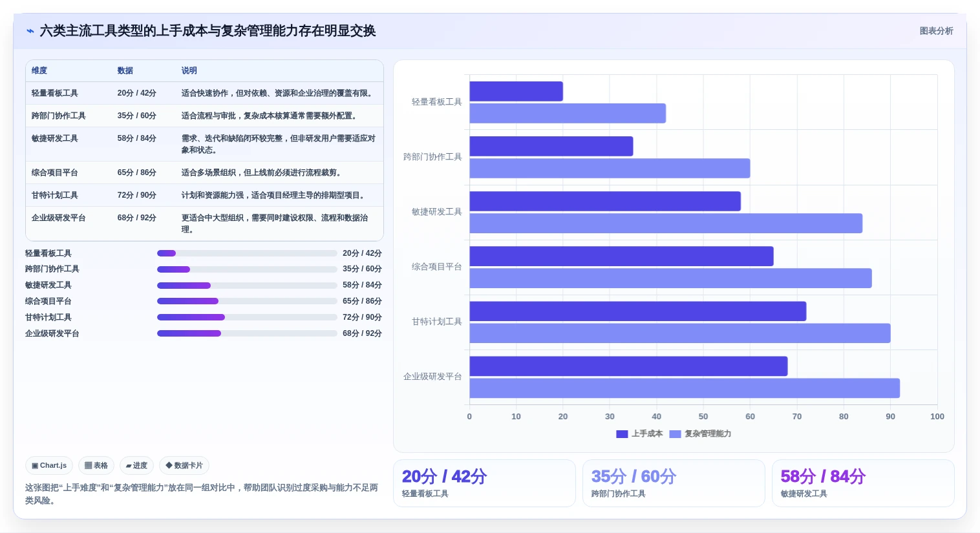Click the description starting with 适合快速协作

(x=278, y=93)
